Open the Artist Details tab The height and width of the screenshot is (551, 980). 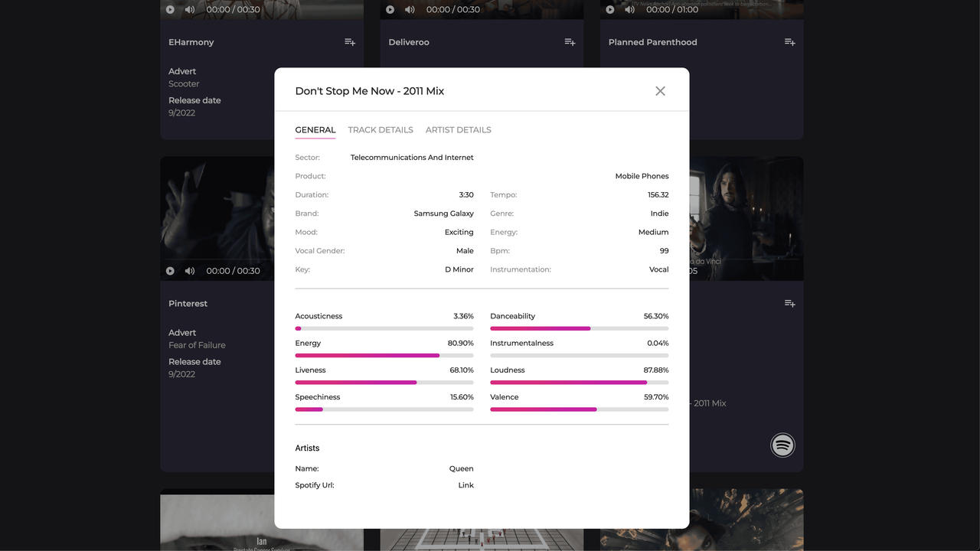(x=458, y=130)
